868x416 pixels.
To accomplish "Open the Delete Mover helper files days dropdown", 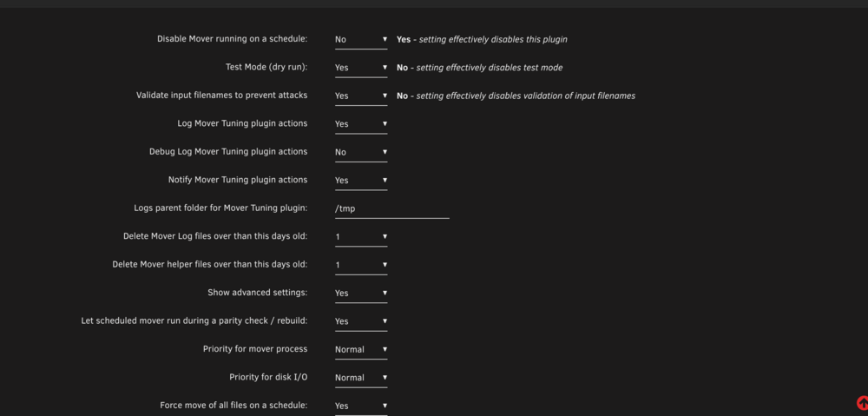I will click(x=361, y=265).
